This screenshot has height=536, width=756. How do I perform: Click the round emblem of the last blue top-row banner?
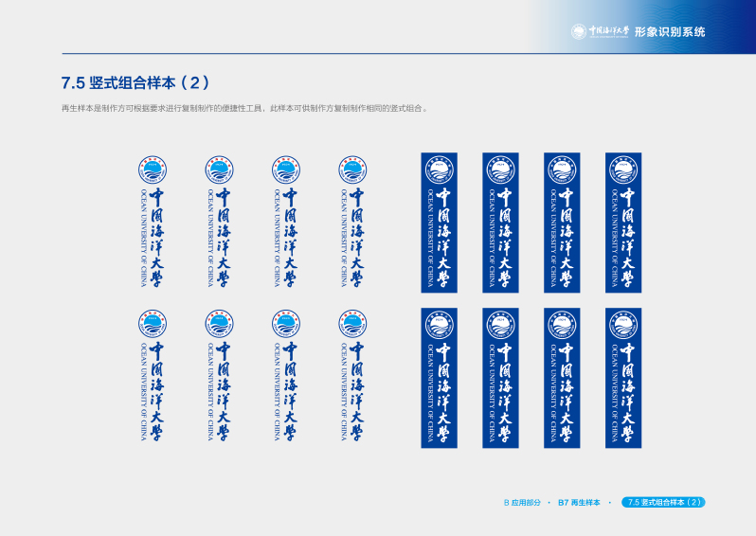(x=623, y=170)
